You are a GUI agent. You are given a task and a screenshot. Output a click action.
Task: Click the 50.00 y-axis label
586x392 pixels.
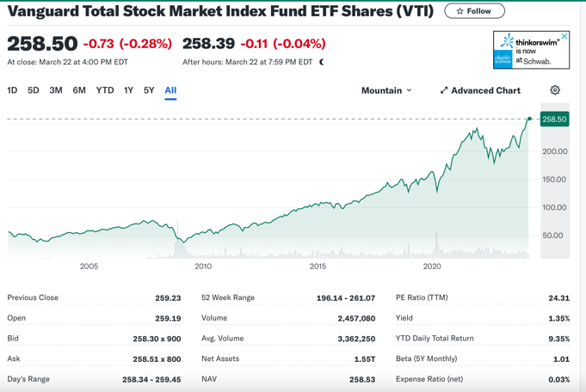pos(552,236)
